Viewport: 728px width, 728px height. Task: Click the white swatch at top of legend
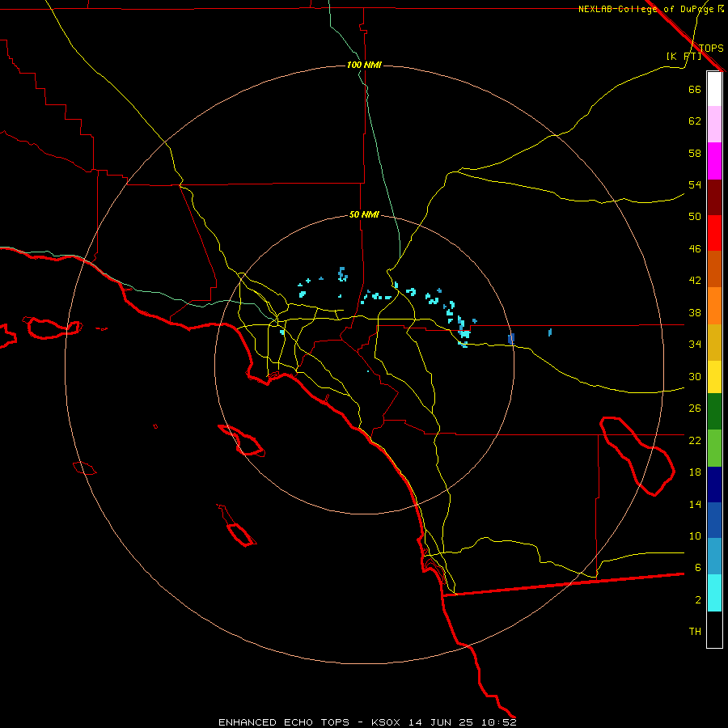(714, 89)
